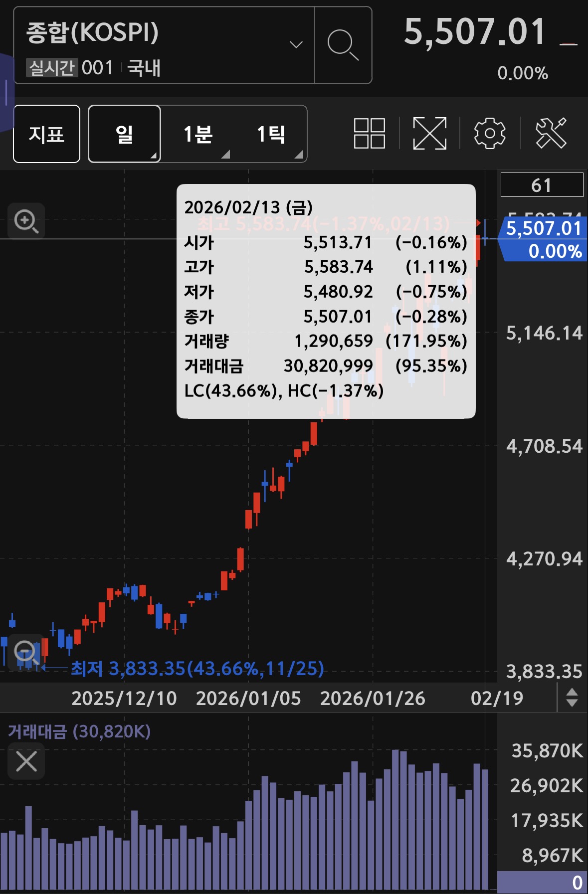Expand the chart to fullscreen
This screenshot has height=894, width=588.
[429, 133]
